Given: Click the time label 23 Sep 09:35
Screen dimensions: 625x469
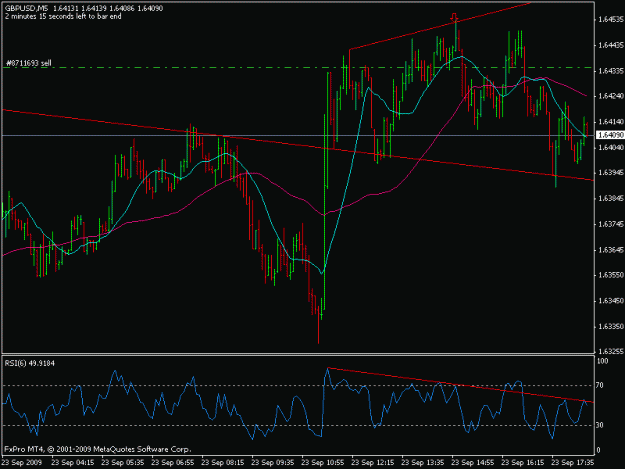Looking at the screenshot, I should click(x=273, y=463).
